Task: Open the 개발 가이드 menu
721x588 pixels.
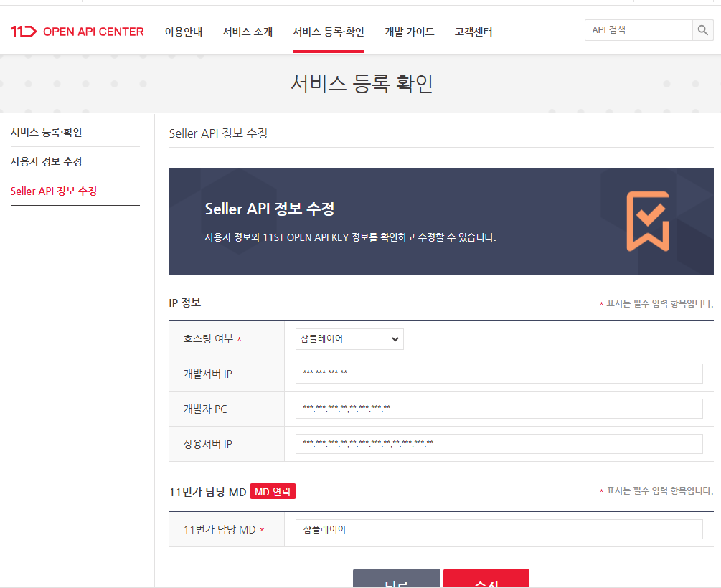Action: tap(409, 32)
